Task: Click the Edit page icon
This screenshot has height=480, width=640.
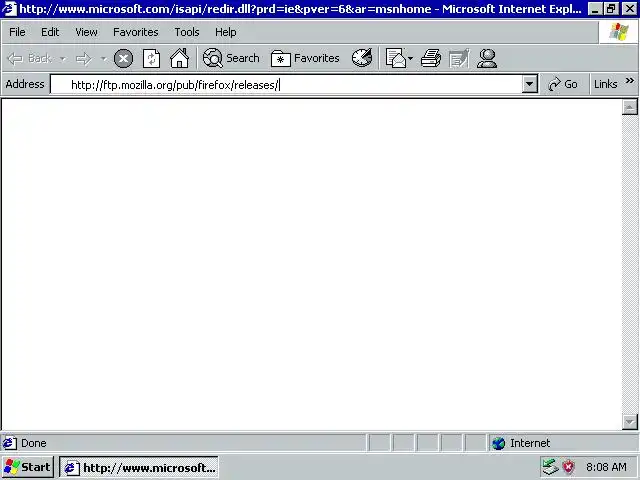Action: (459, 58)
